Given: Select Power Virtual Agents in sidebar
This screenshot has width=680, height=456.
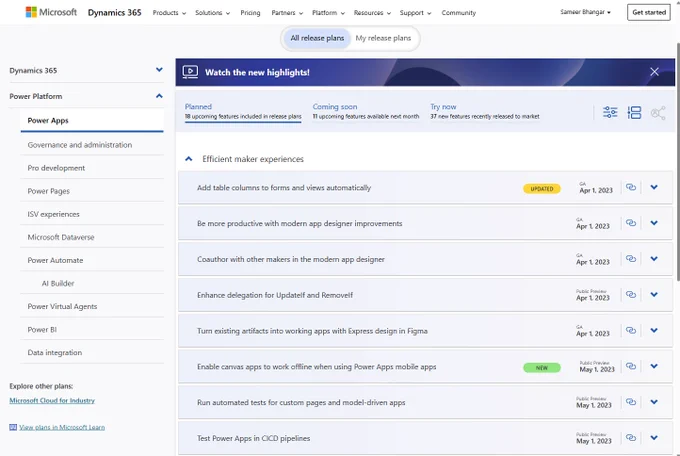Looking at the screenshot, I should pos(92,306).
